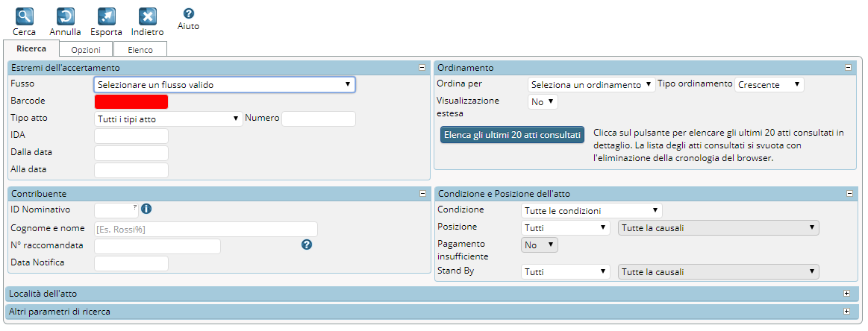Open the Tipo atto dropdown
Image resolution: width=868 pixels, height=331 pixels.
coord(168,119)
